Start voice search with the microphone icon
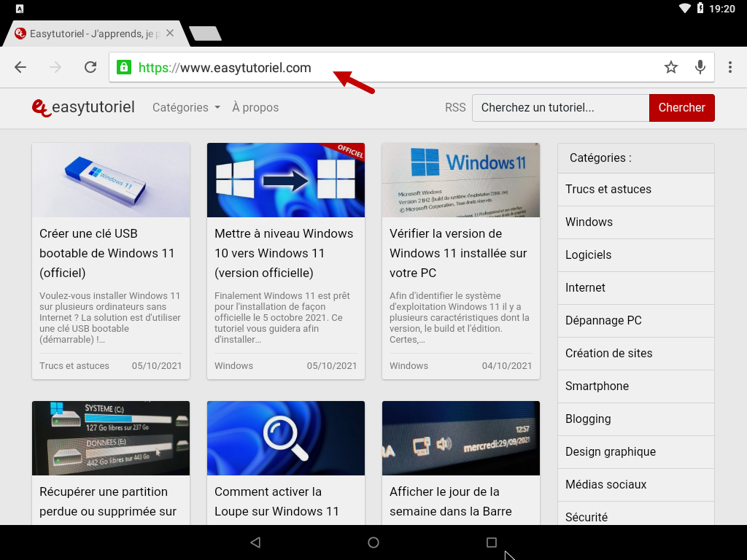This screenshot has height=560, width=747. [700, 67]
